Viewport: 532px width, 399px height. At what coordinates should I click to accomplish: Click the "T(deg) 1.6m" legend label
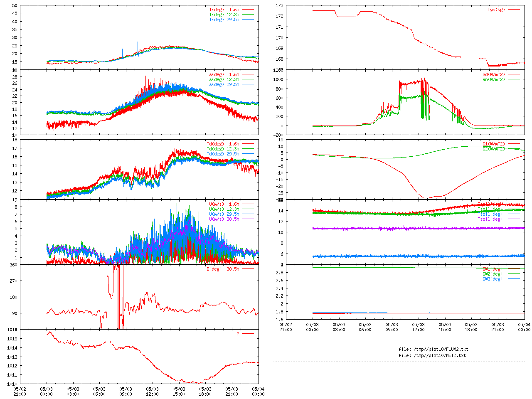[224, 10]
